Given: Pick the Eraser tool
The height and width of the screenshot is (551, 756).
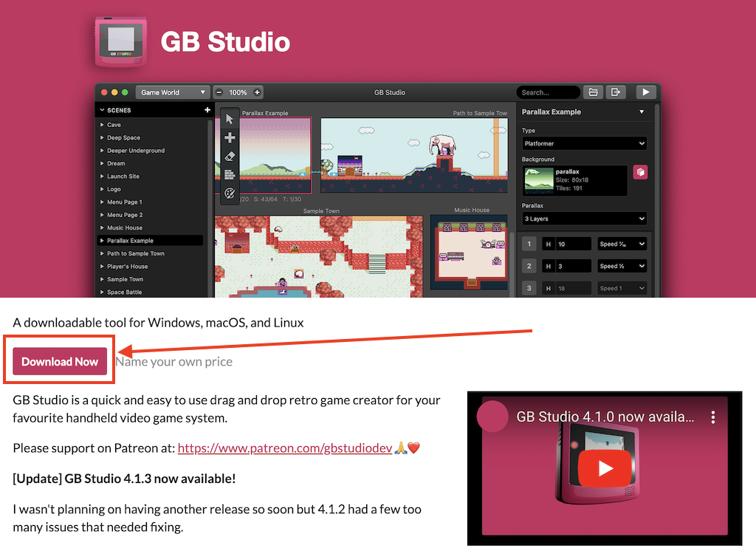Looking at the screenshot, I should tap(230, 157).
